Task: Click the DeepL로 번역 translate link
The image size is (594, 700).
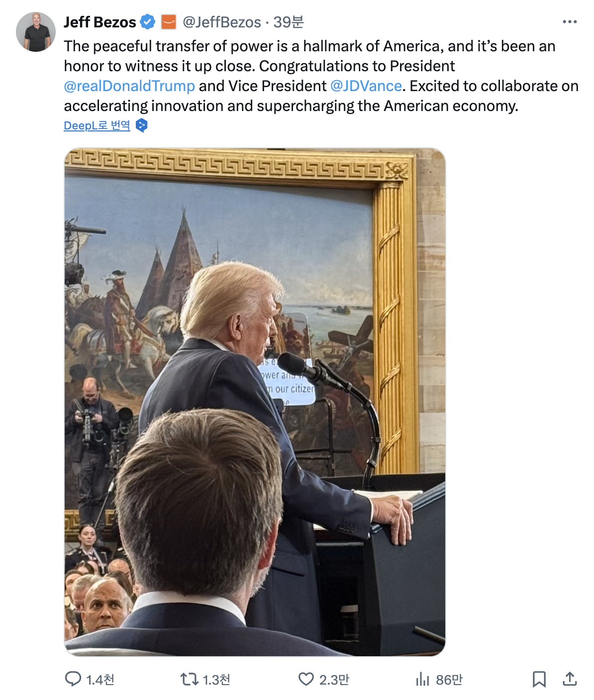Action: (97, 125)
